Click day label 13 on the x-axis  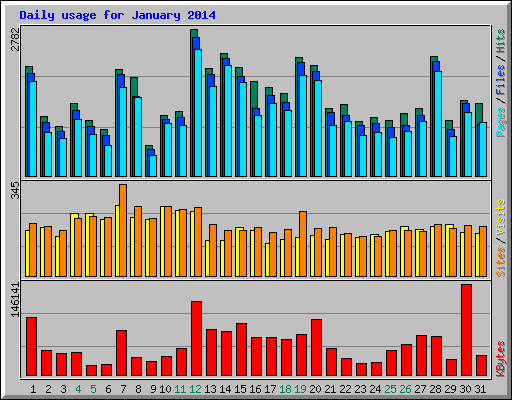210,389
